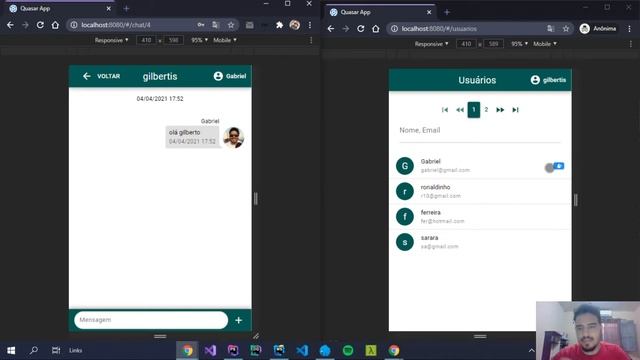Go to previous page in Usuários pagination
The image size is (640, 360).
tap(460, 110)
